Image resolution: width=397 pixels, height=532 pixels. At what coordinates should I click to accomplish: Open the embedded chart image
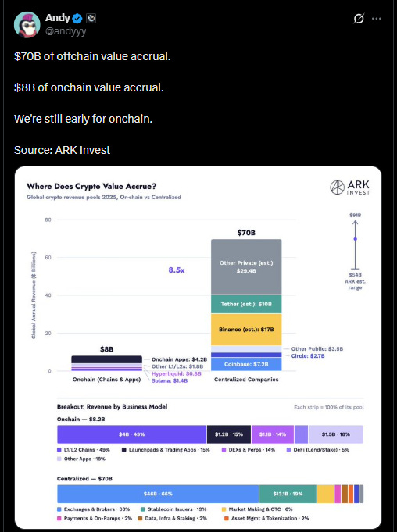pyautogui.click(x=198, y=347)
